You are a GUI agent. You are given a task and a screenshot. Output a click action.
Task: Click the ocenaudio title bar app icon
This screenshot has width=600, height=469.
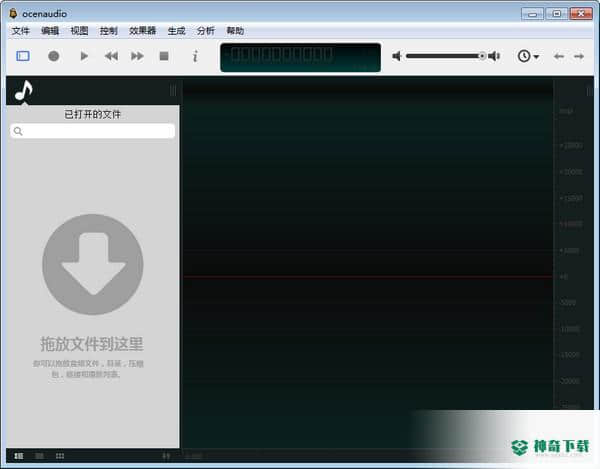[13, 13]
